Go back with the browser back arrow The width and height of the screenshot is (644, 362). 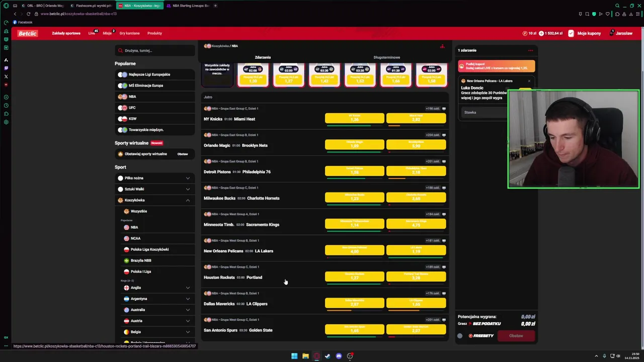15,14
